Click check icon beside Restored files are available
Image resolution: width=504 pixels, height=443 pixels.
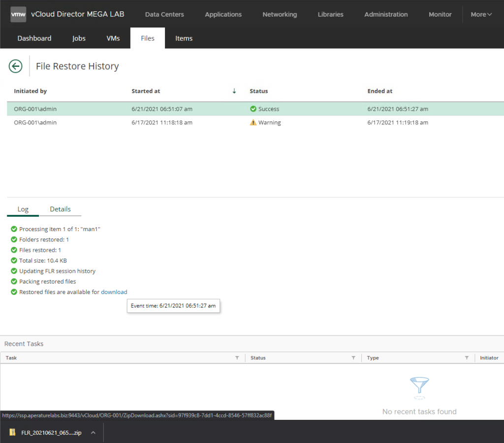tap(14, 292)
